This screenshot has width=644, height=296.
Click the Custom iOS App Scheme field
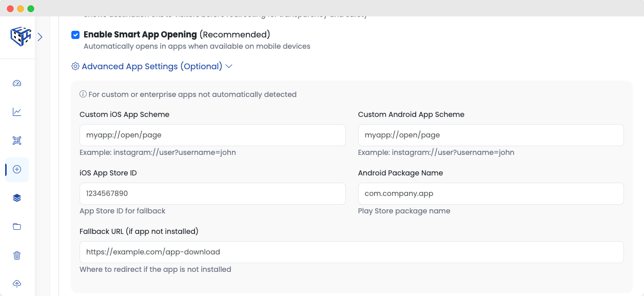point(212,135)
